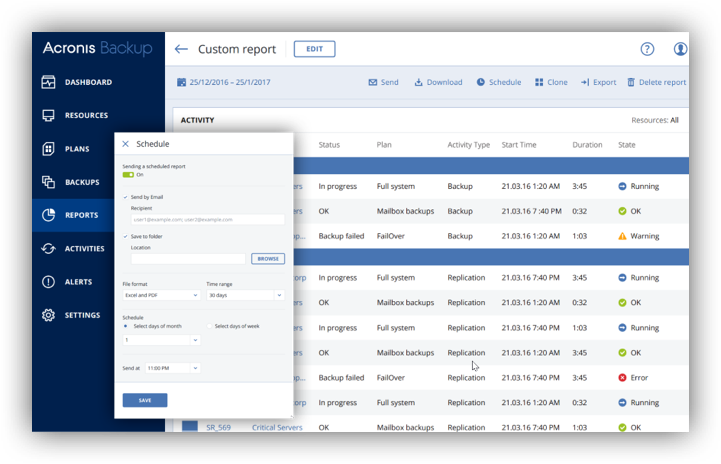Open the File format dropdown
The width and height of the screenshot is (721, 464).
(x=161, y=295)
